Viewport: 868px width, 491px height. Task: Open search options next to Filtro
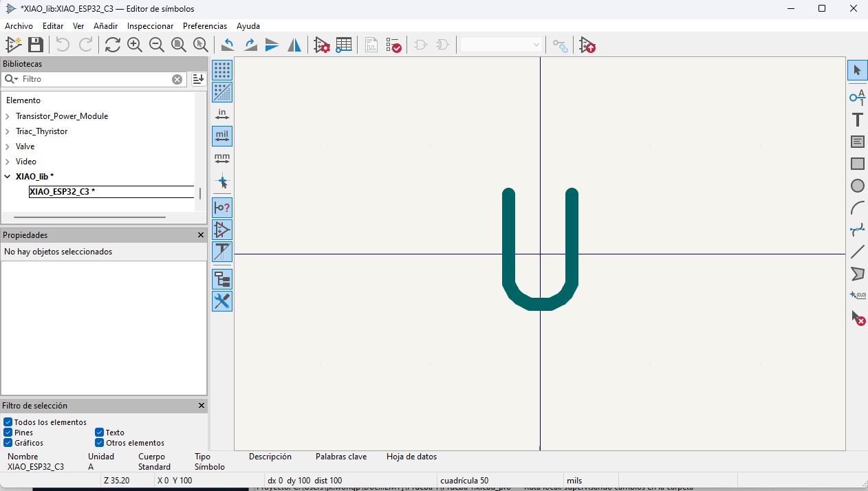[x=10, y=79]
